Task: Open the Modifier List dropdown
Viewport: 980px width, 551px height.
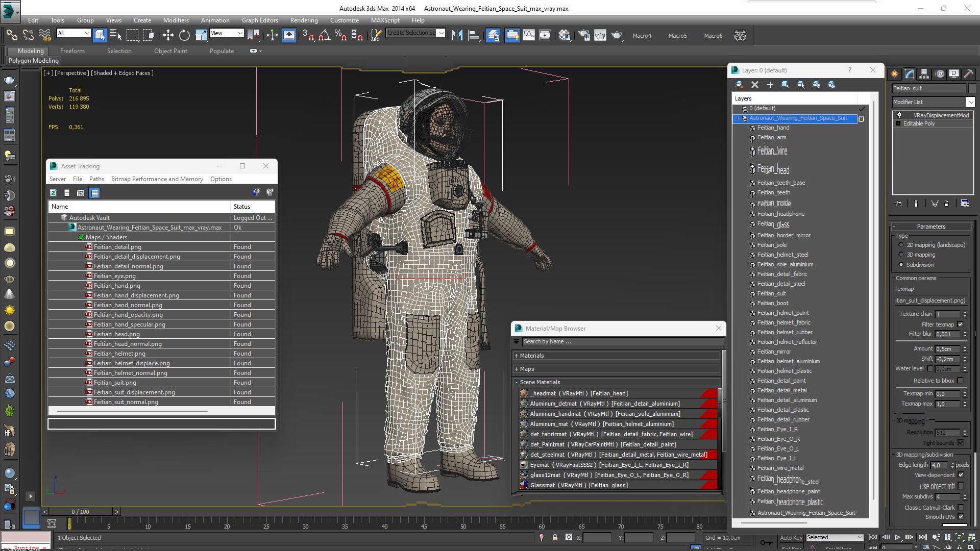Action: (934, 102)
